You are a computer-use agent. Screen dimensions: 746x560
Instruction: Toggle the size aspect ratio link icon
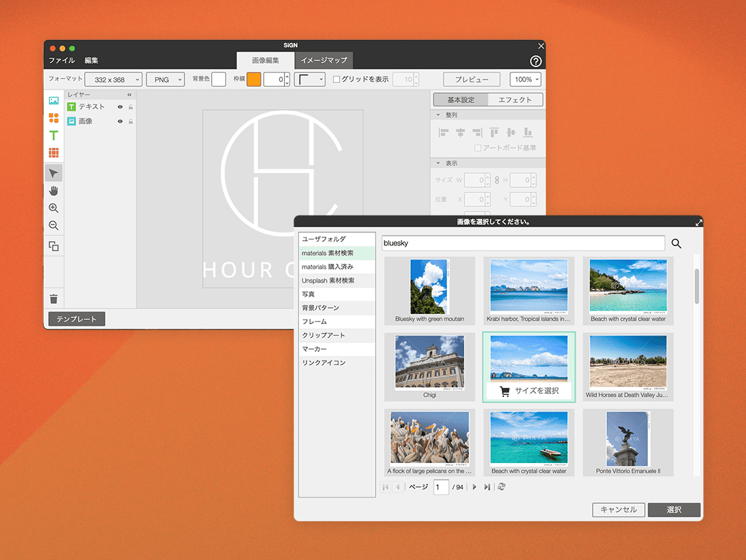[x=496, y=180]
